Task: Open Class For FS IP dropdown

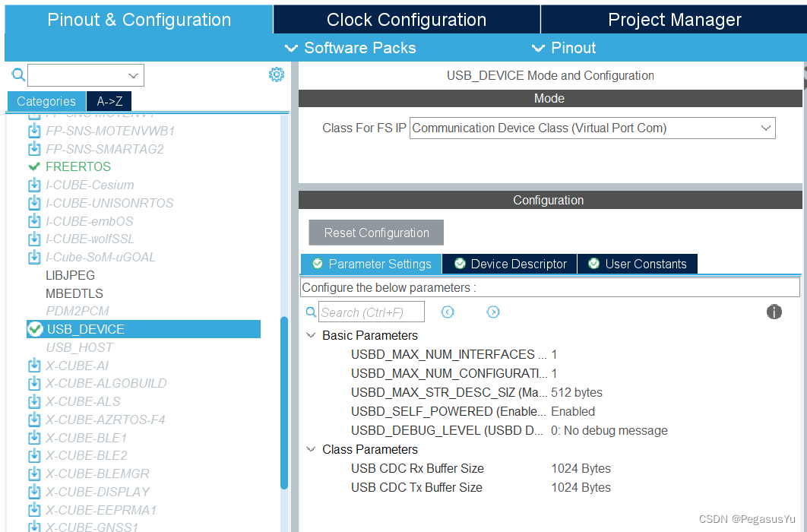Action: point(592,128)
